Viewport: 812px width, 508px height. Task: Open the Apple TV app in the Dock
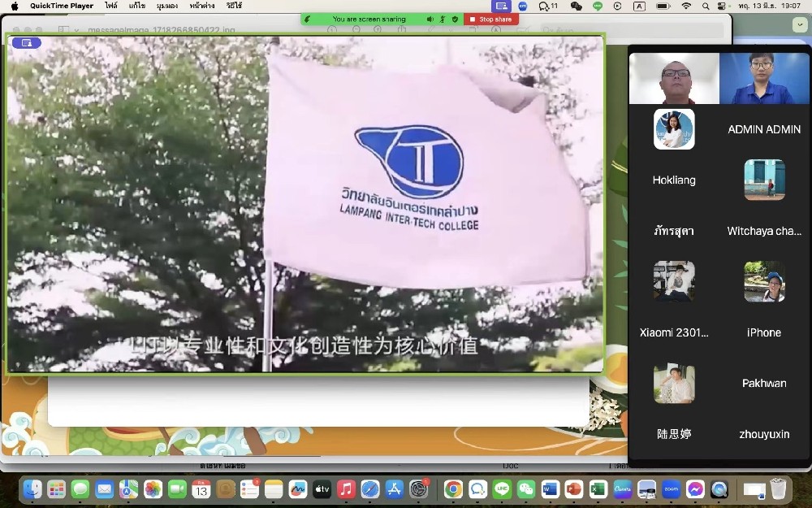point(322,488)
